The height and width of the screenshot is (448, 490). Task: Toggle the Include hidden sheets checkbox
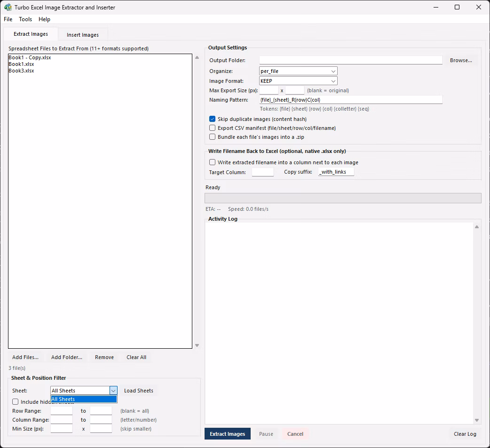click(16, 402)
